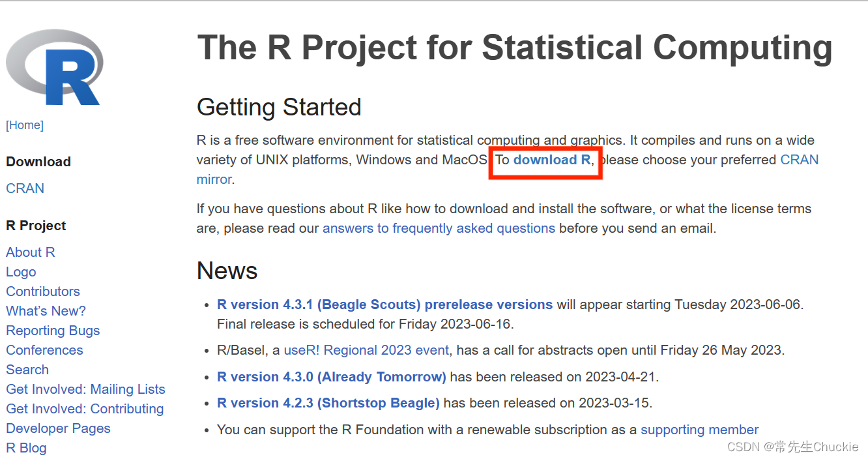Screen dimensions: 868x459
Task: Click the useR! Regional 2023 event link
Action: point(366,350)
